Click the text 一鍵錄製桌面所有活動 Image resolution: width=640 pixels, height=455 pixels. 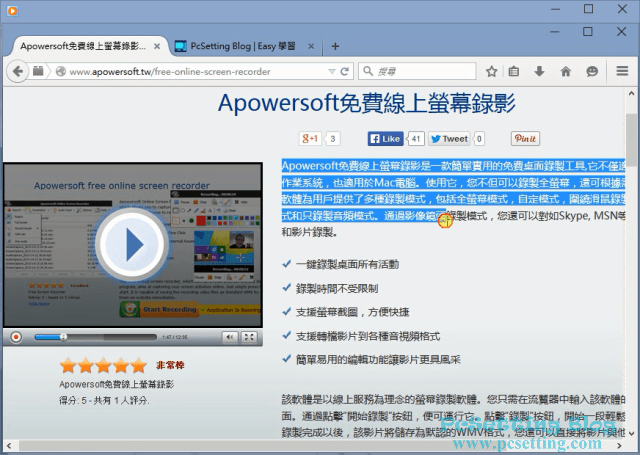click(347, 264)
